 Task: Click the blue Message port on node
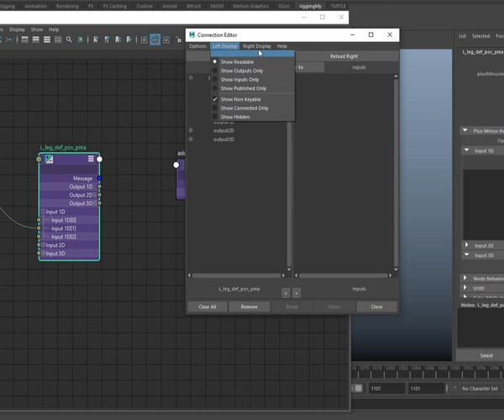pyautogui.click(x=100, y=178)
